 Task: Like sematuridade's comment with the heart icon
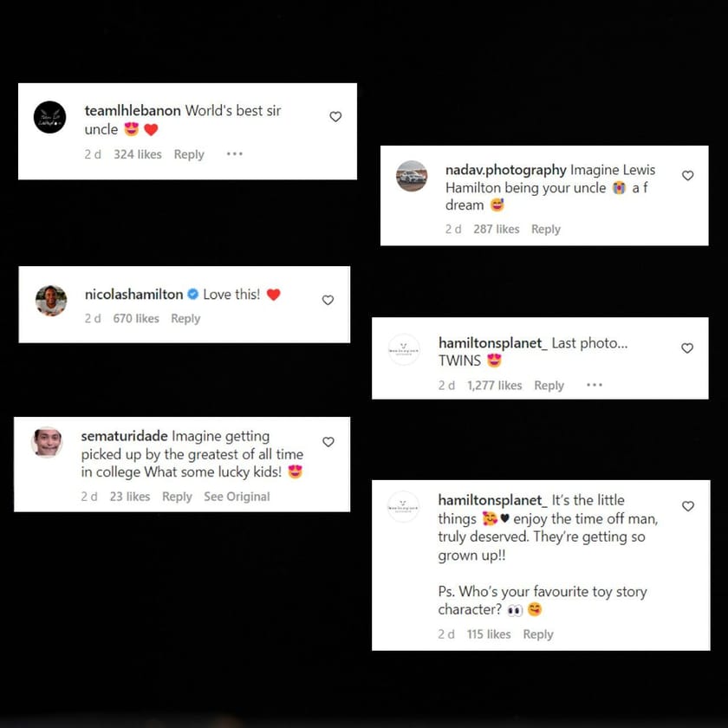point(328,442)
